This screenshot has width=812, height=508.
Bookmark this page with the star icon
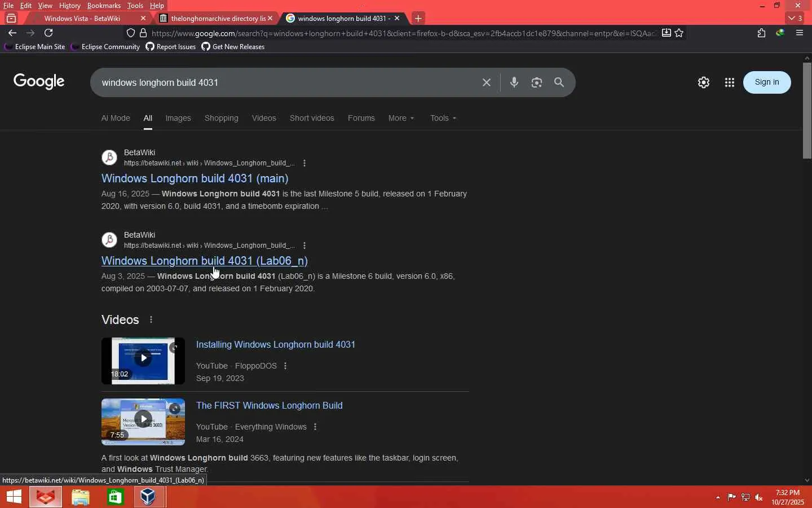pos(679,33)
